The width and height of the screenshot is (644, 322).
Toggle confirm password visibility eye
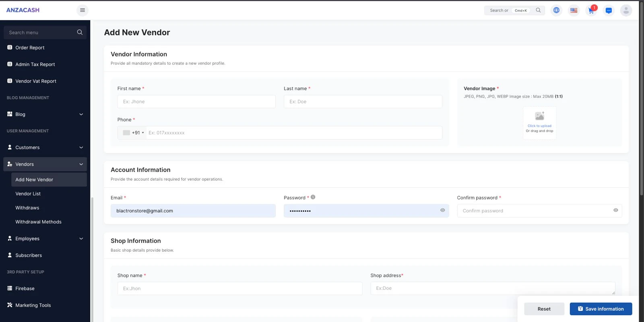[615, 210]
